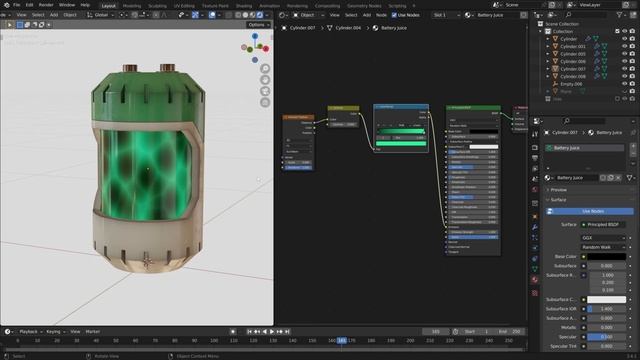640x360 pixels.
Task: Disable Cylinder.008 in renders camera icon
Action: tap(632, 76)
